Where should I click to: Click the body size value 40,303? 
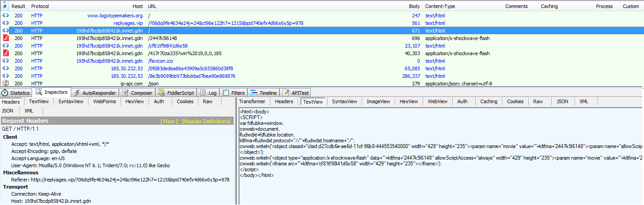412,53
